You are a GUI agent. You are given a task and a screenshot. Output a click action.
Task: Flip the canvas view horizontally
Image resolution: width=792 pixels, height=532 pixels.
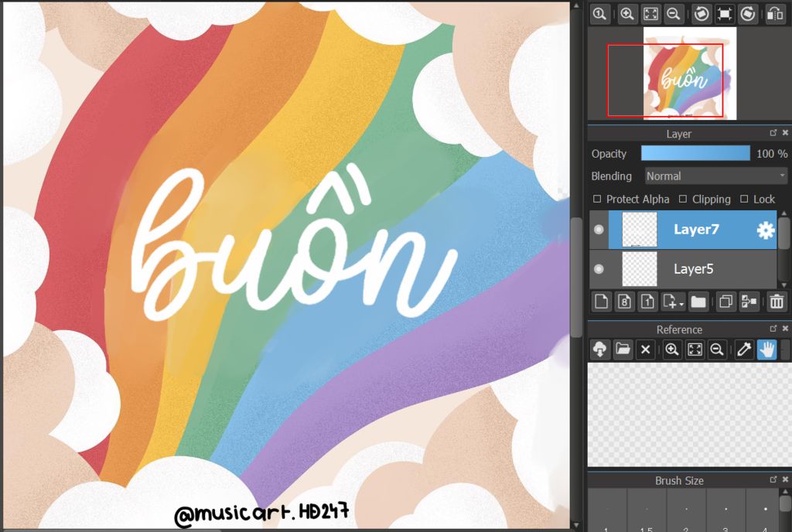coord(775,14)
